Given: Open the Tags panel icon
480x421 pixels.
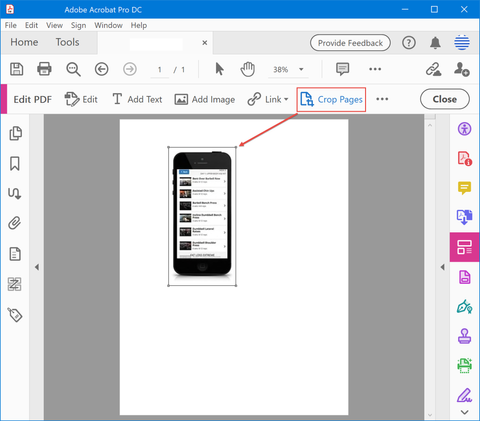Looking at the screenshot, I should pos(15,315).
